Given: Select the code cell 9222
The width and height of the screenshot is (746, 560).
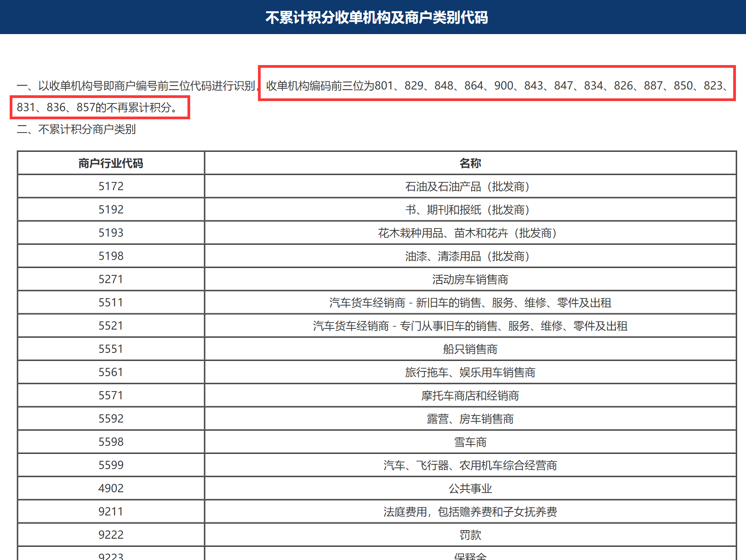Looking at the screenshot, I should 111,535.
